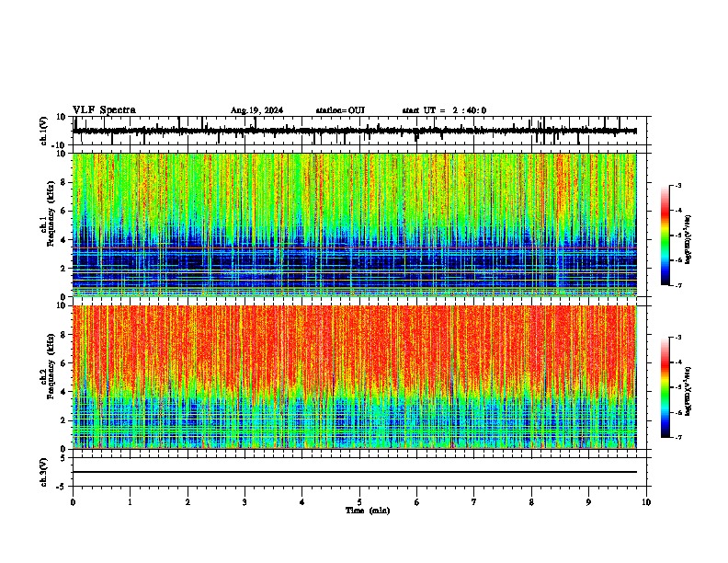
Task: Click the ch.1 frequency tick label "6"
Action: [64, 211]
